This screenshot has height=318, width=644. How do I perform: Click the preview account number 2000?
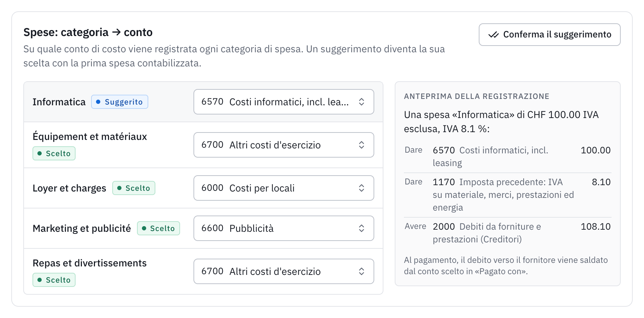point(444,226)
